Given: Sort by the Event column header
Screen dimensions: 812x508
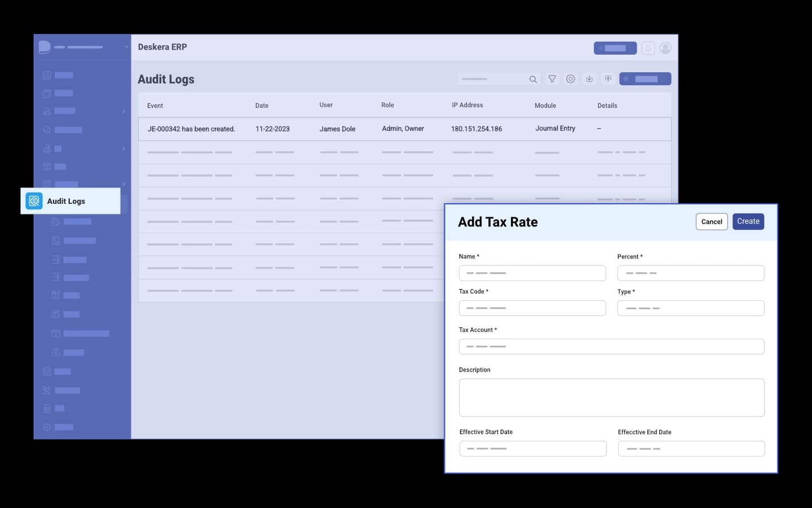Looking at the screenshot, I should coord(155,106).
